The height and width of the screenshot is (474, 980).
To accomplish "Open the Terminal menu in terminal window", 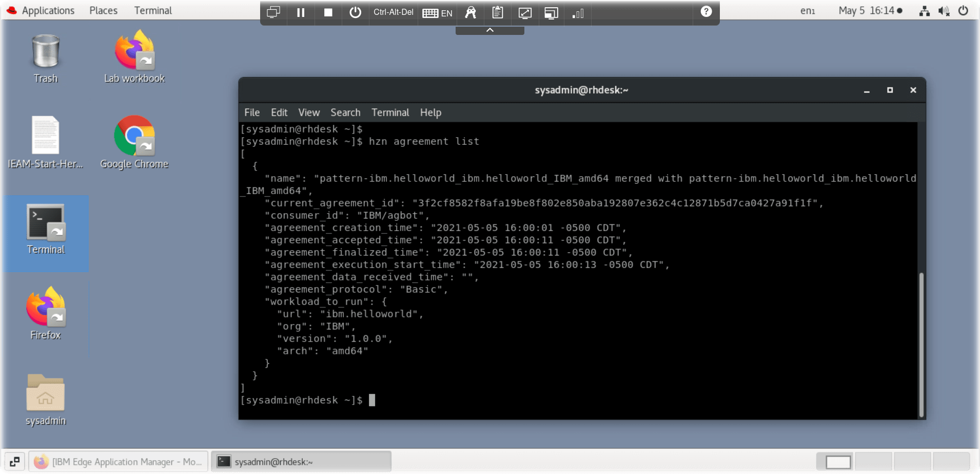I will click(390, 112).
